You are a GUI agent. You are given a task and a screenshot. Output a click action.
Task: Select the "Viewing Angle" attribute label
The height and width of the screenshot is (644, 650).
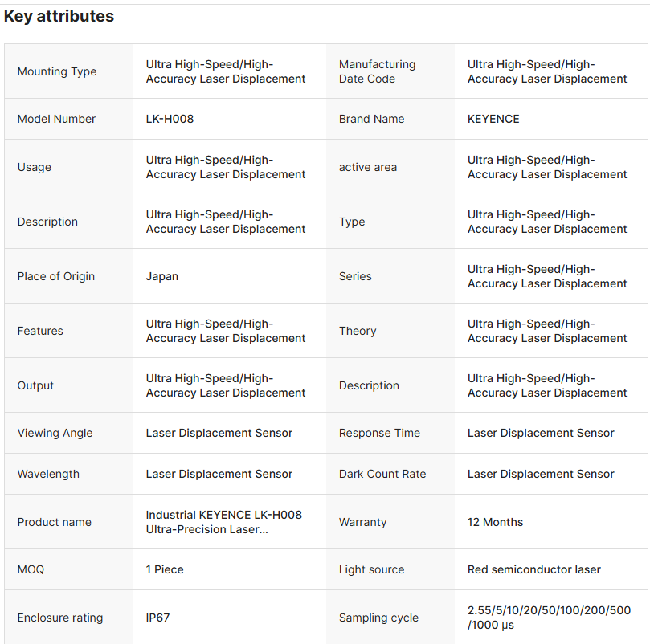[55, 433]
